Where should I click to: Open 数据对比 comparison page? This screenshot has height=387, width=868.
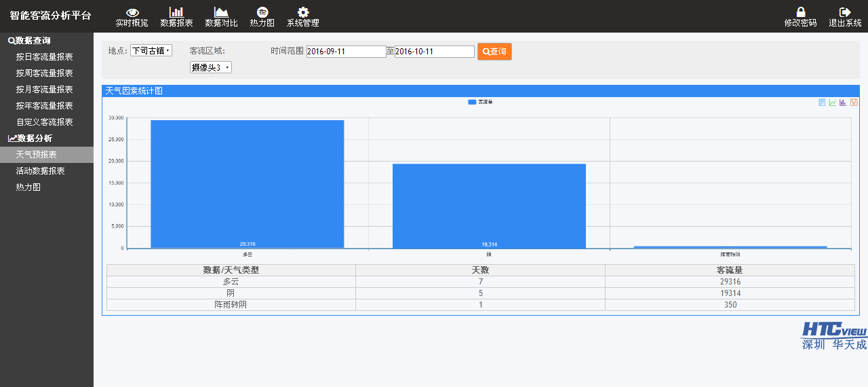pos(221,17)
